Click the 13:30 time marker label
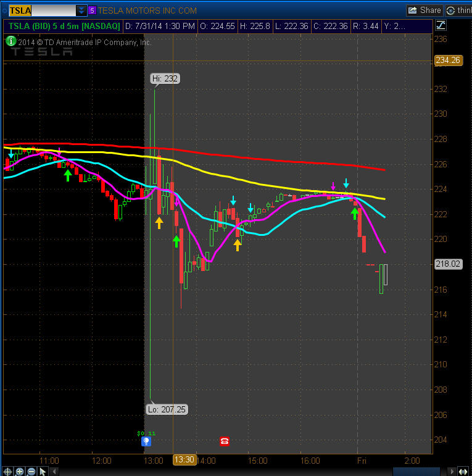 point(184,460)
